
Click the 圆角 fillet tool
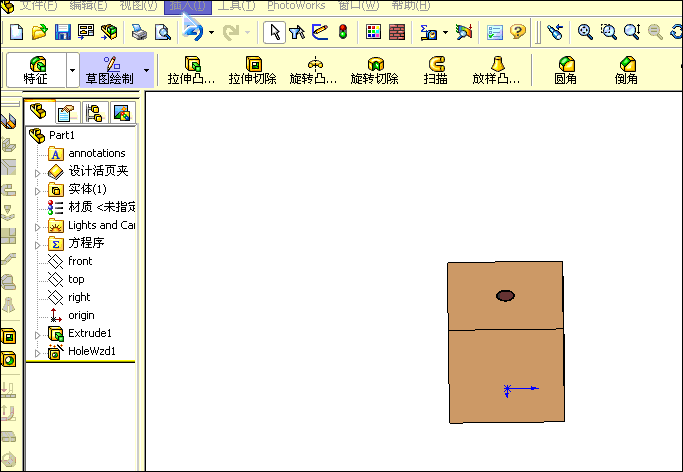tap(565, 70)
